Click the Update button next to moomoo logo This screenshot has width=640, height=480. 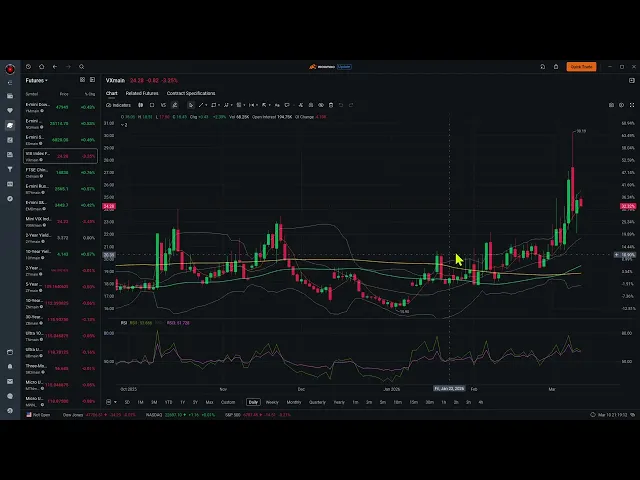(344, 67)
